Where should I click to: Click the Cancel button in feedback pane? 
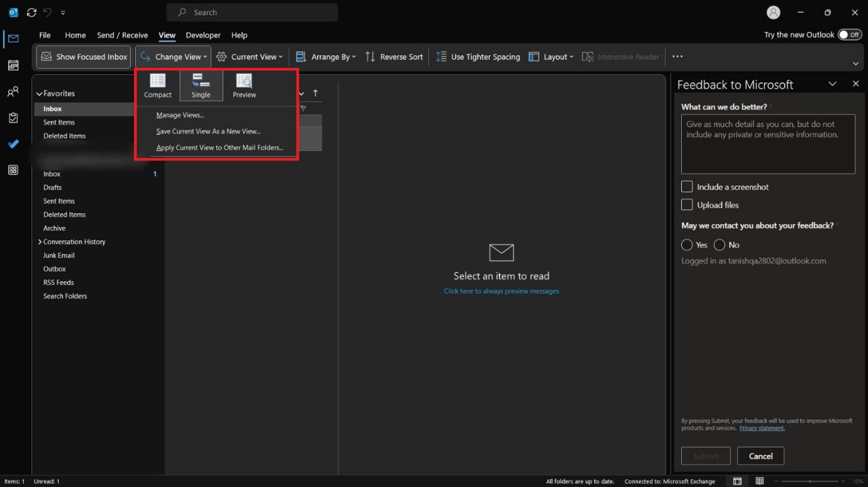click(x=760, y=456)
